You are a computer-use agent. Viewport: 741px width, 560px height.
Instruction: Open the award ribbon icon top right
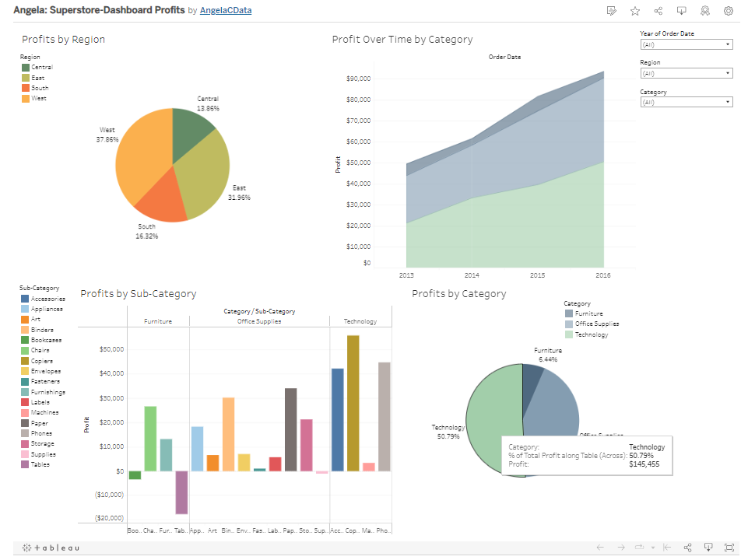pos(705,11)
